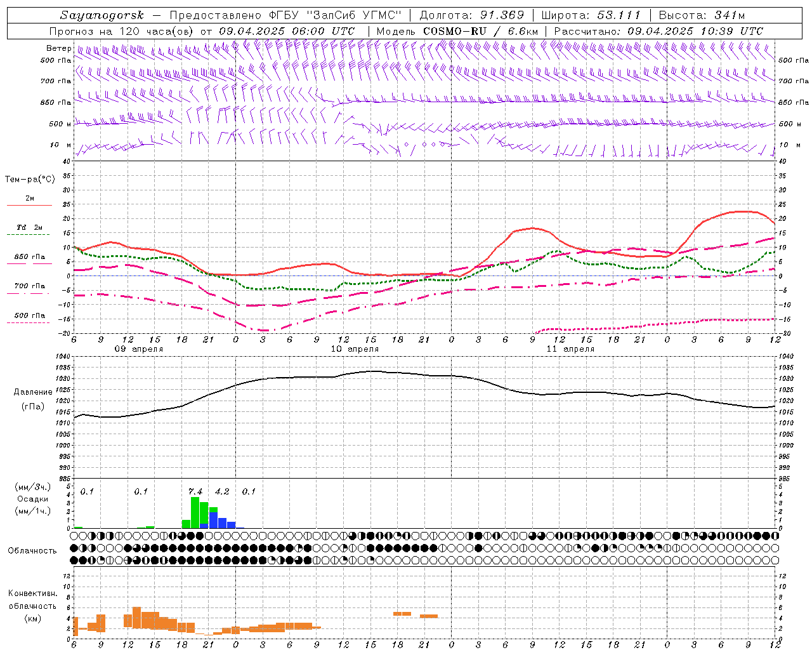Select the 'Широта: 53.111' header value
Image resolution: width=812 pixels, height=650 pixels.
[591, 15]
